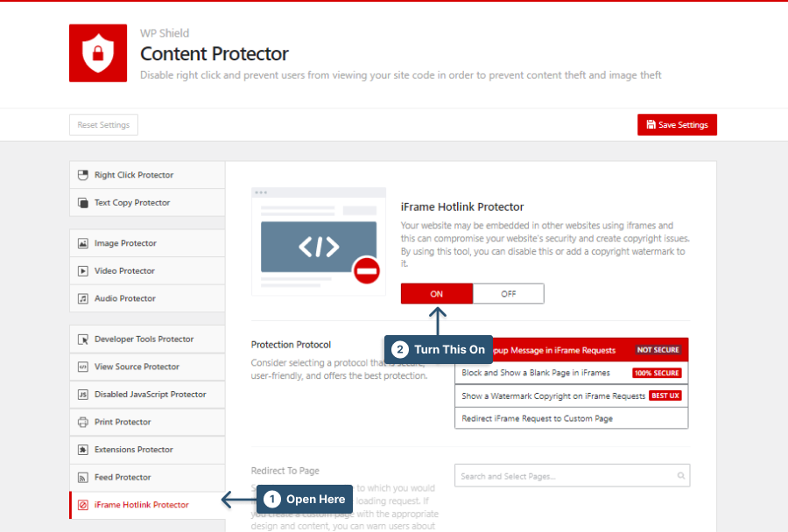Open the Text Copy Protector tab
The width and height of the screenshot is (788, 532).
click(x=147, y=202)
